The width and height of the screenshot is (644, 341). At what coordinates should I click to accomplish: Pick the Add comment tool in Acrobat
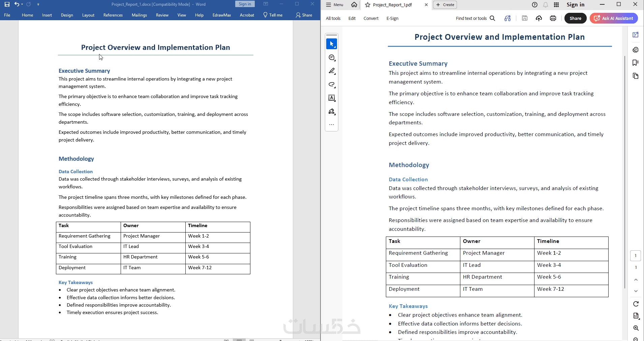(332, 58)
